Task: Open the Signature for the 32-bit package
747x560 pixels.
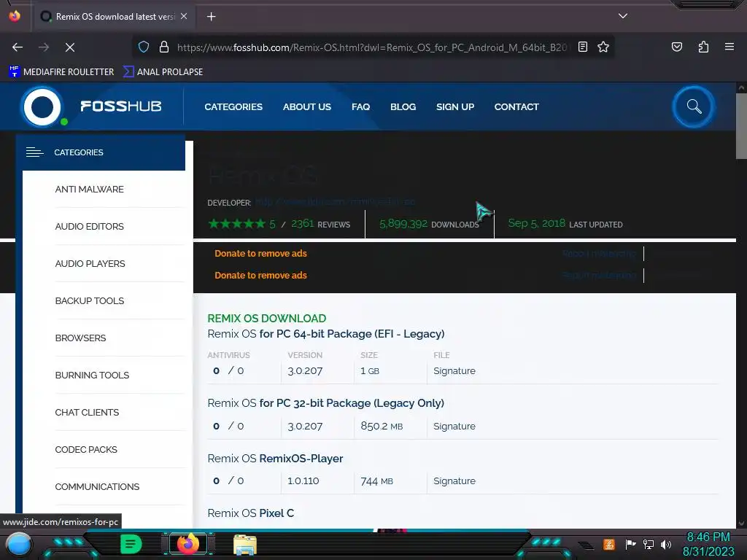Action: tap(454, 426)
